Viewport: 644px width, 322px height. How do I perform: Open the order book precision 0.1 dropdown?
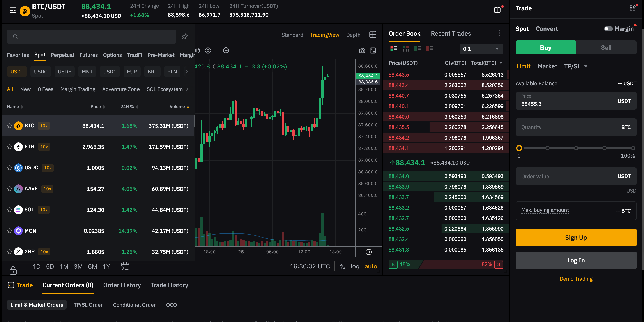pos(481,49)
